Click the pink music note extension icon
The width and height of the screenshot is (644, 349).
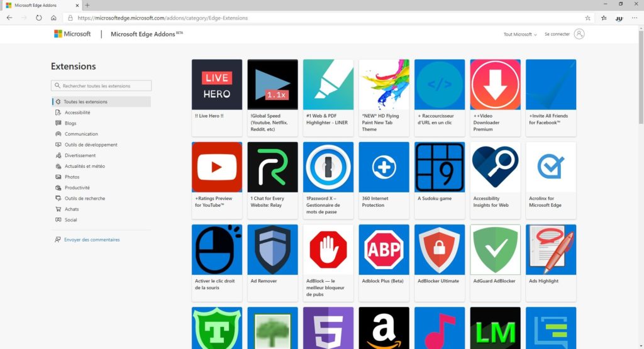click(440, 328)
